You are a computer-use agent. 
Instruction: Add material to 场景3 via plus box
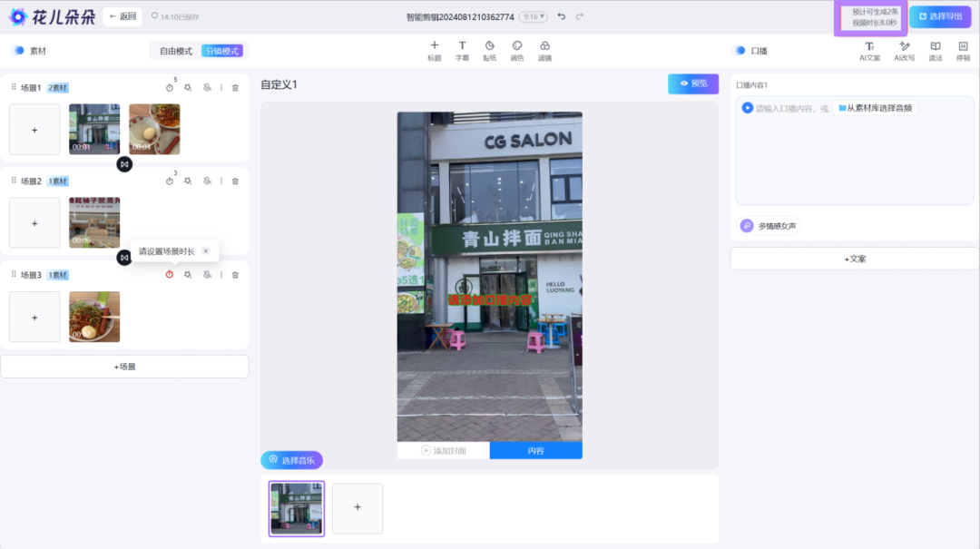[x=34, y=317]
